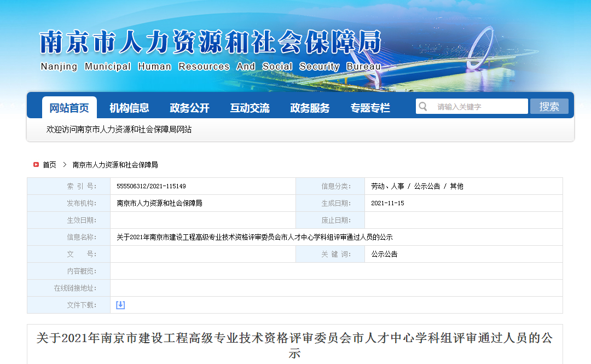Click the red breadcrumb home icon
This screenshot has height=364, width=591.
[x=36, y=164]
